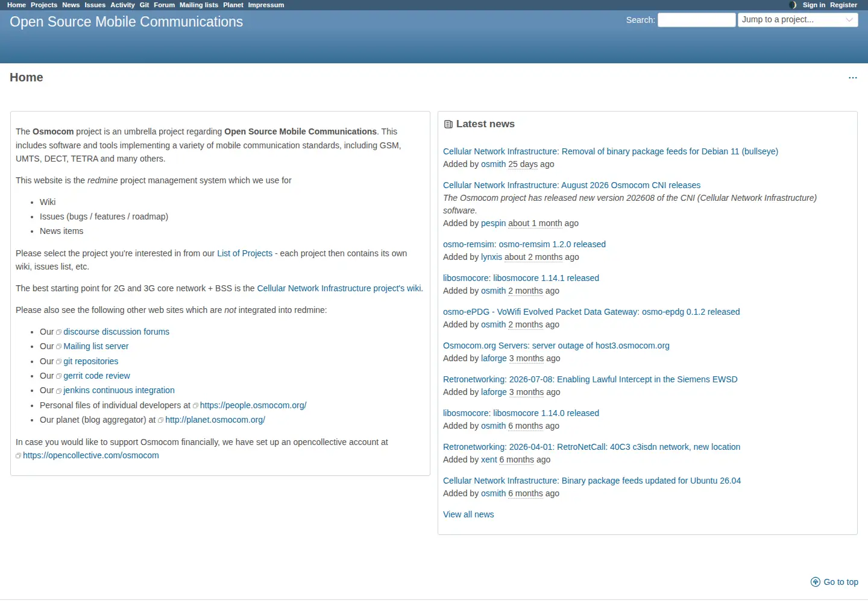The image size is (868, 603).
Task: Open the Impressum menu item
Action: click(x=266, y=5)
